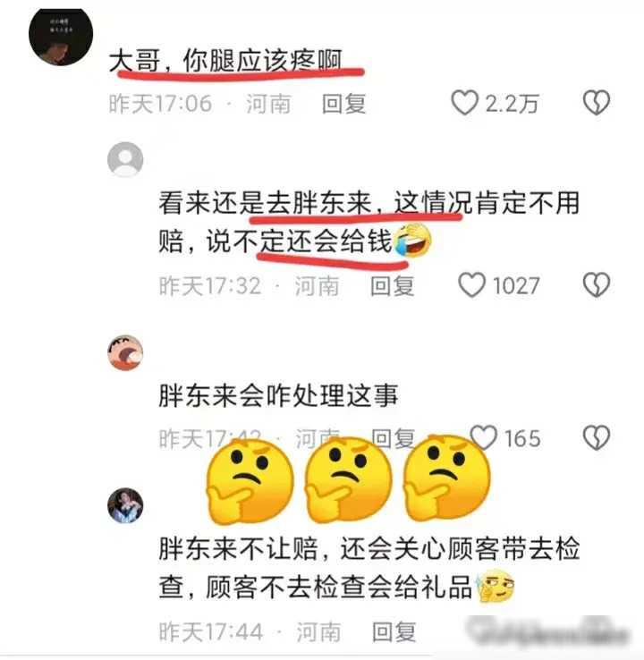Dislike the top comment with broken heart
This screenshot has height=660, width=644.
596,102
